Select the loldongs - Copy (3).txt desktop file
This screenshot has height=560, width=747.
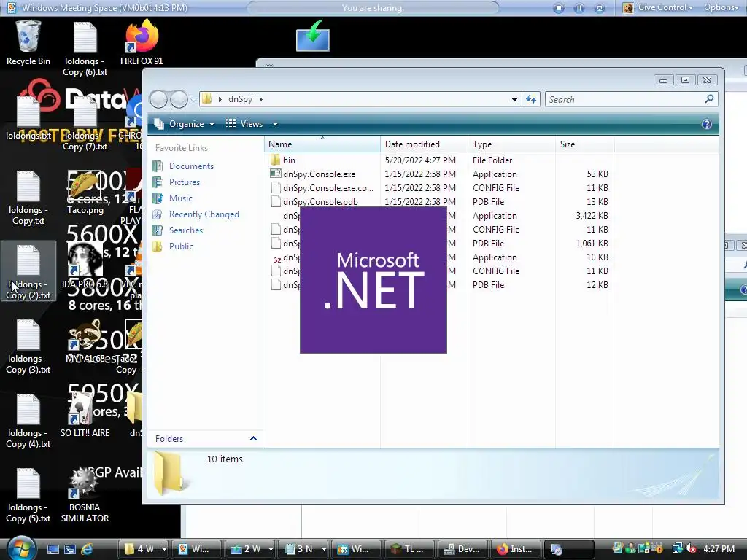tap(28, 346)
